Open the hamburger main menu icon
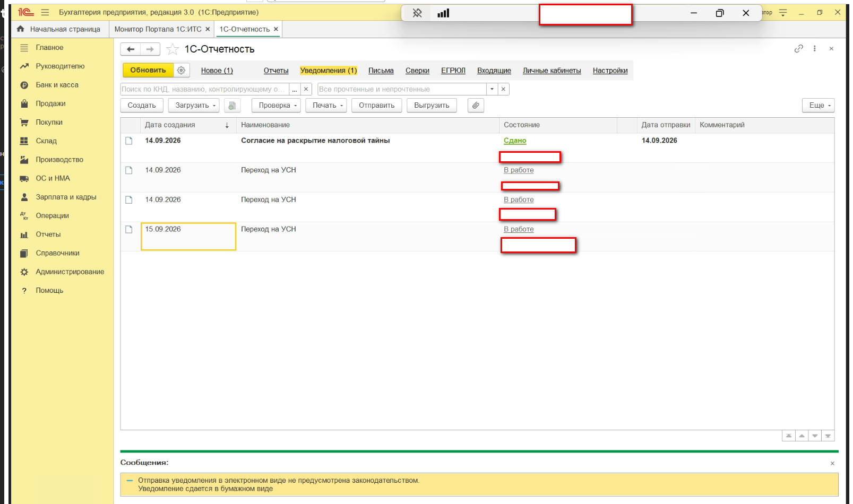 click(45, 12)
